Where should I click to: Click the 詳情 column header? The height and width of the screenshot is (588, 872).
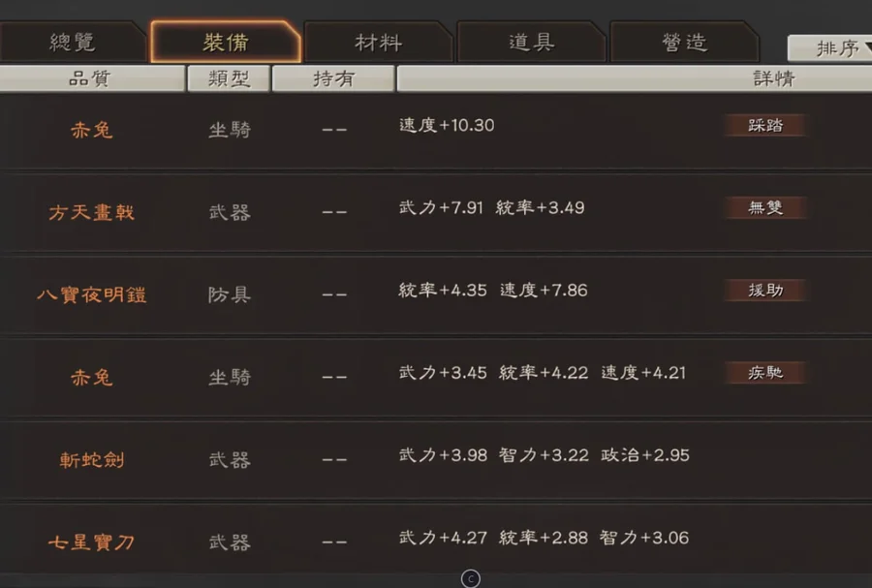(x=635, y=78)
